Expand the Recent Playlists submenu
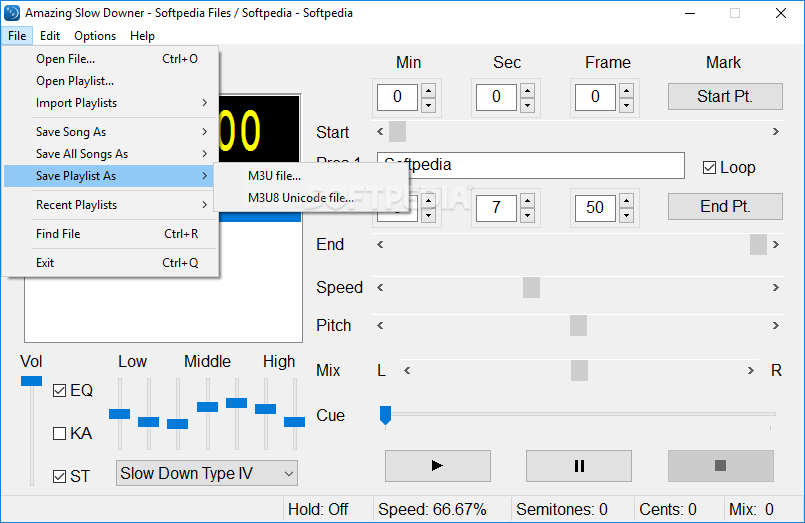Image resolution: width=805 pixels, height=523 pixels. pyautogui.click(x=111, y=205)
